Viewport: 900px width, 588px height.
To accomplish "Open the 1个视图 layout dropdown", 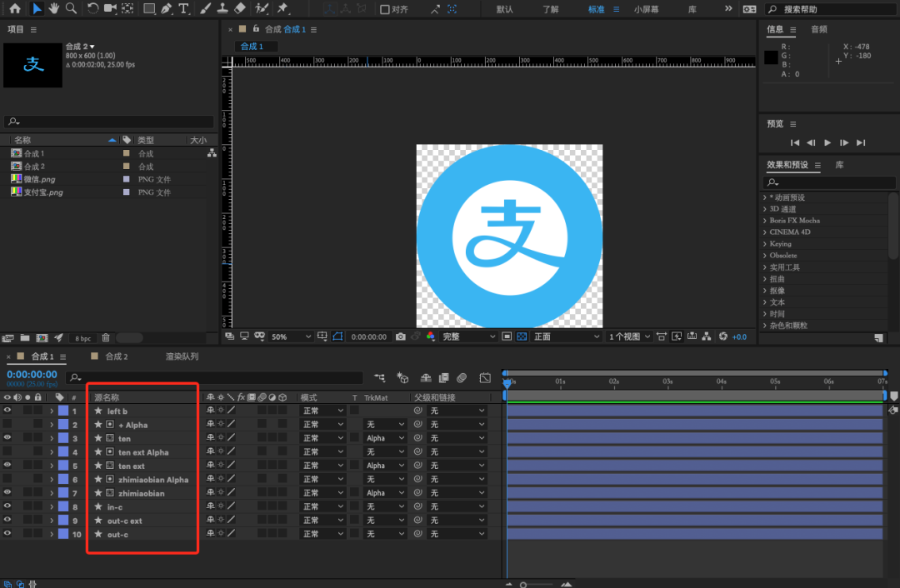I will [629, 336].
